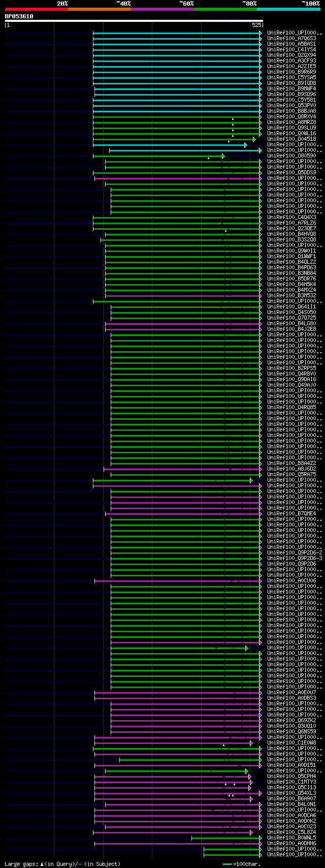Select label UniRef100_C4Q4X3
This screenshot has height=868, width=325.
[x=291, y=217]
